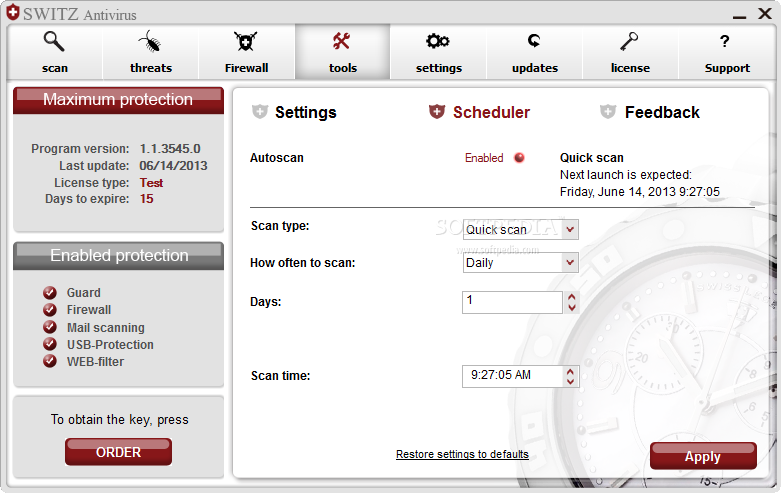Screen dimensions: 781x493
Task: Click the Enabled protection header
Action: point(119,256)
